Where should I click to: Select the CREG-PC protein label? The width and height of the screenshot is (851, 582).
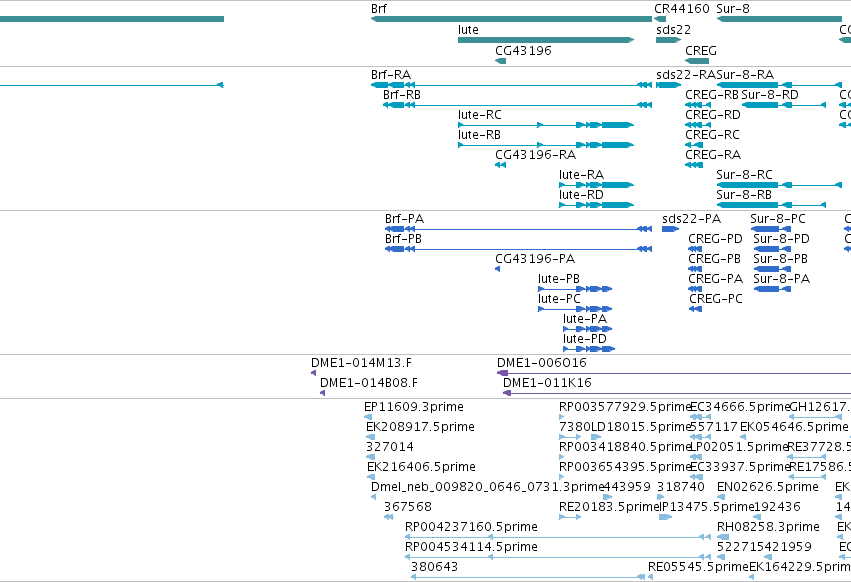(715, 299)
